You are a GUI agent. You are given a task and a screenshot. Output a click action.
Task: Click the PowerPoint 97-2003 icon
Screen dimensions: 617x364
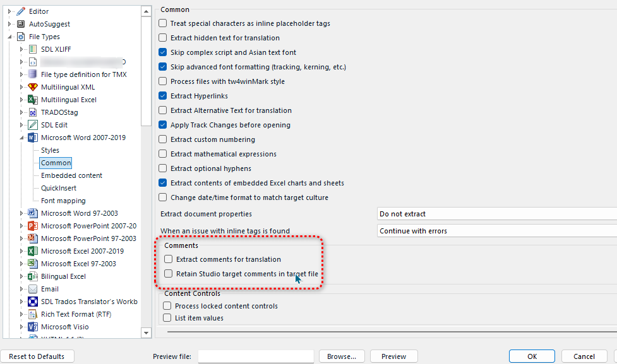[x=33, y=238]
